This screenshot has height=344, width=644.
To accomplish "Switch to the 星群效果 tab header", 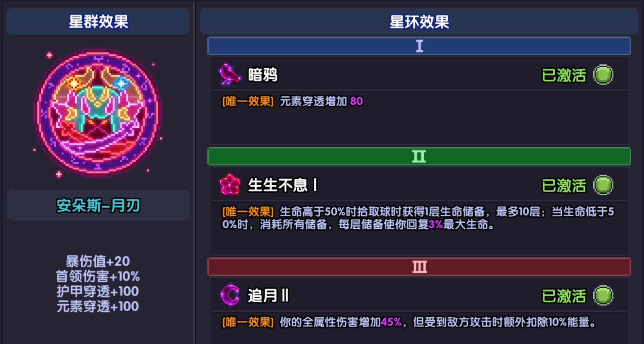I will (x=98, y=21).
